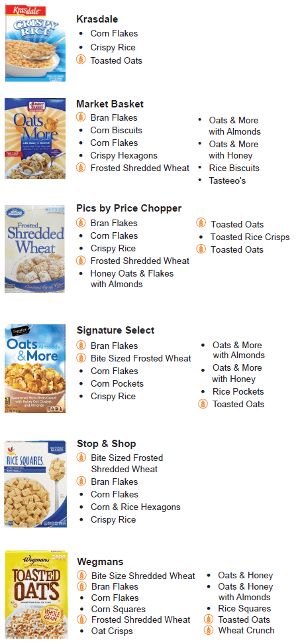This screenshot has width=298, height=644.
Task: Select the Wegmans Toasted Oats box image
Action: coord(36,595)
